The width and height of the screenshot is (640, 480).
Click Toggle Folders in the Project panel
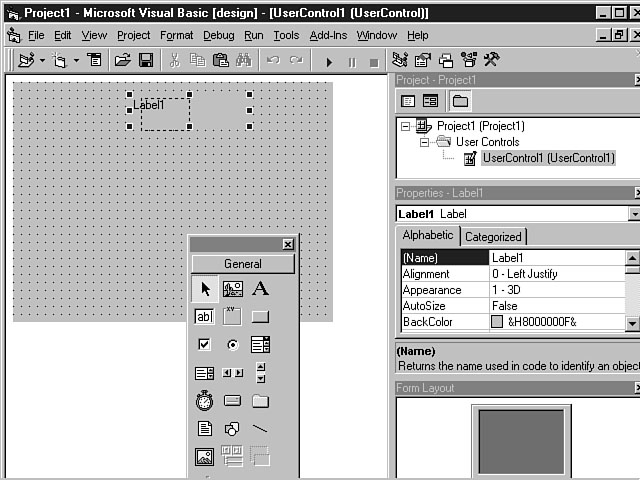tap(460, 101)
